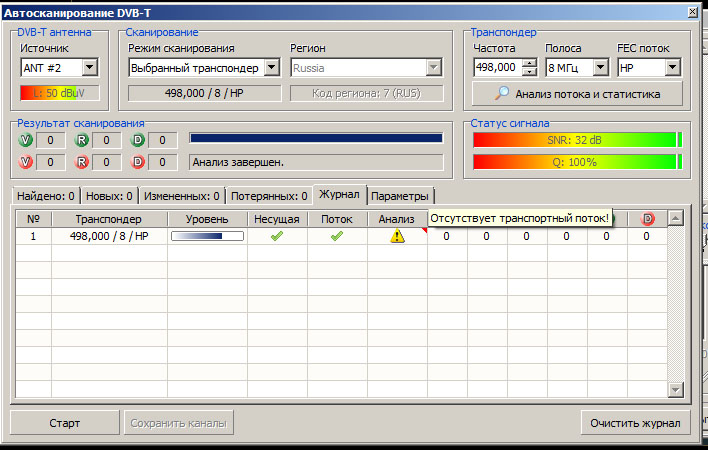This screenshot has height=450, width=708.
Task: Switch to the Найдено: 0 tab
Action: tap(45, 196)
